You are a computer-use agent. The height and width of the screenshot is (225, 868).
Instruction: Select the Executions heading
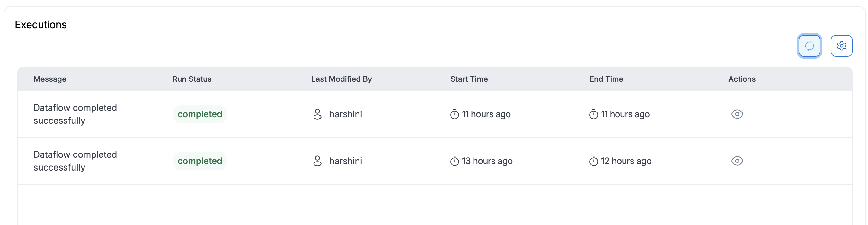click(x=40, y=25)
